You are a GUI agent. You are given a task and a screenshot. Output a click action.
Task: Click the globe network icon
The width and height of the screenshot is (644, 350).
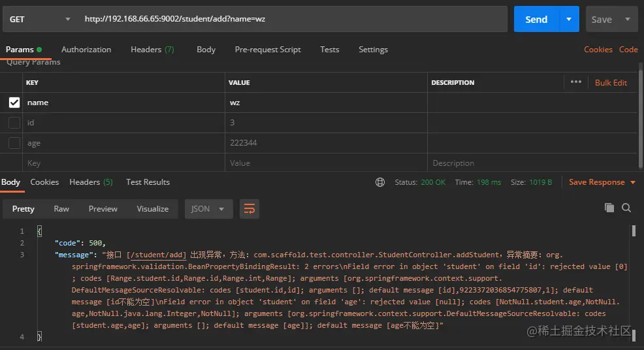tap(380, 182)
